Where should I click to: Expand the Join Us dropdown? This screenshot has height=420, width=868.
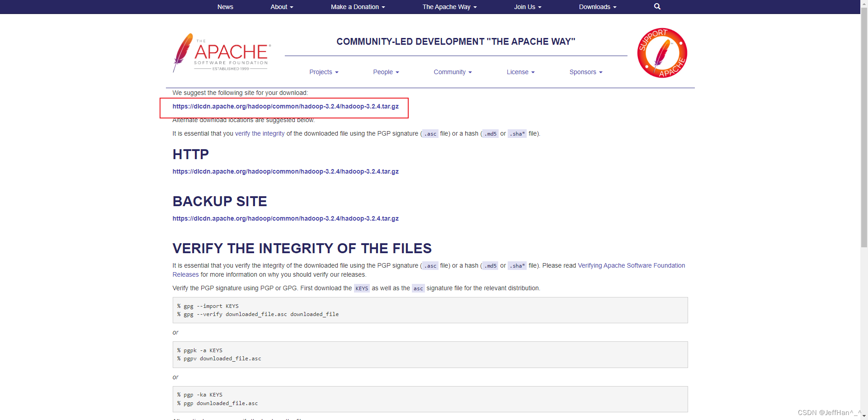coord(528,7)
